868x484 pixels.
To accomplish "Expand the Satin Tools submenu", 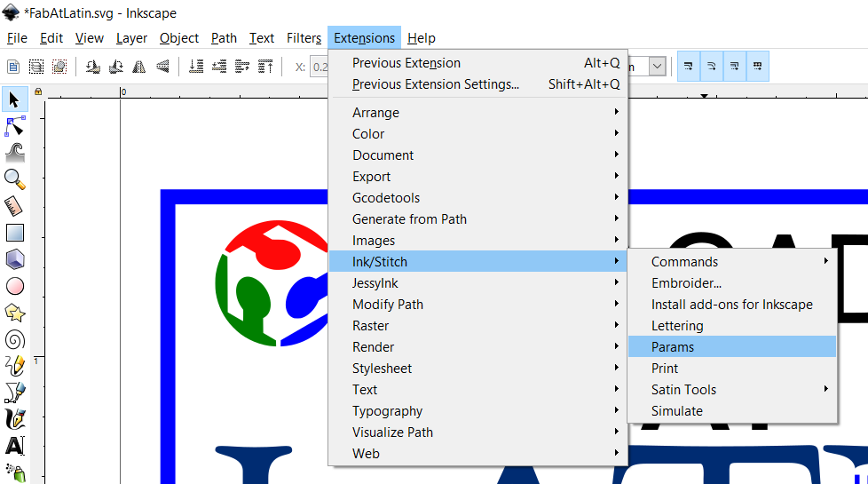I will point(732,389).
